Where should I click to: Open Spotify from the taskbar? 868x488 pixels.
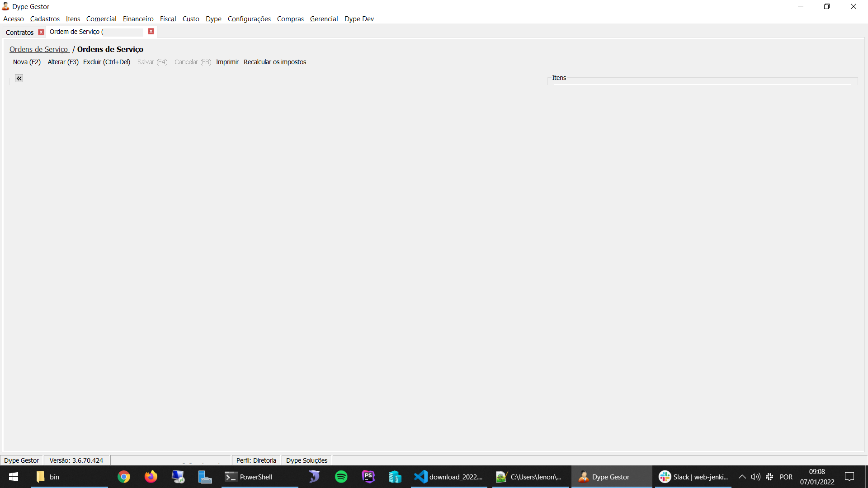coord(341,477)
